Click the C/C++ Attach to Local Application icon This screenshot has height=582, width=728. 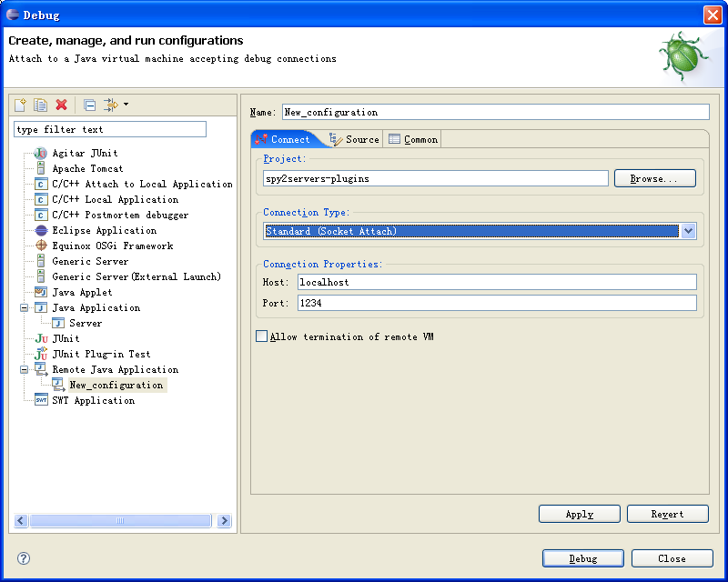tap(41, 185)
